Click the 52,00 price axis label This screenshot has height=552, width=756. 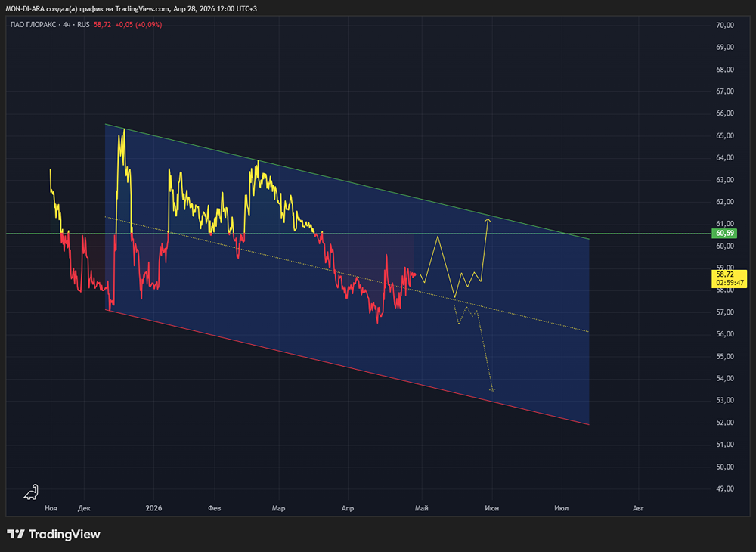point(725,422)
